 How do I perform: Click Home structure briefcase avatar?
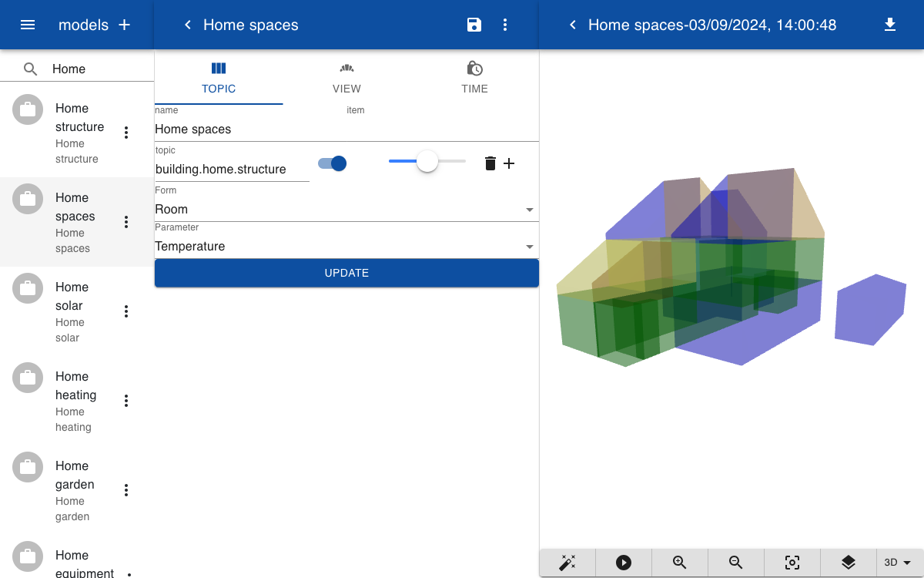28,109
